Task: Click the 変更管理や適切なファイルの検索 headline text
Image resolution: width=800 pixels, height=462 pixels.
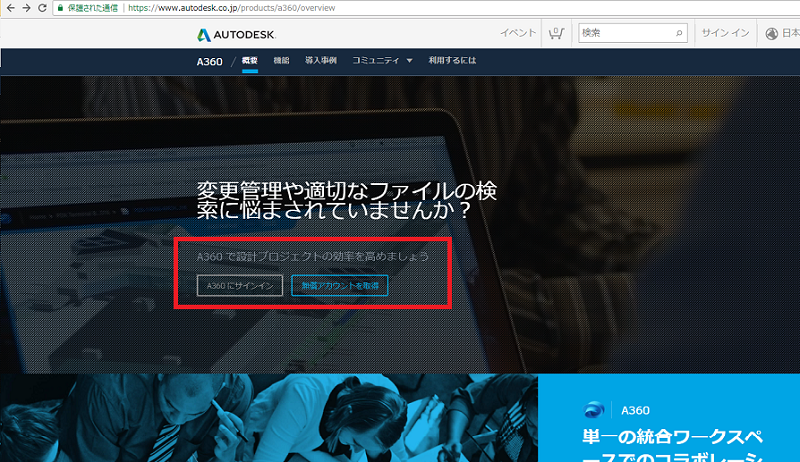Action: coord(346,200)
